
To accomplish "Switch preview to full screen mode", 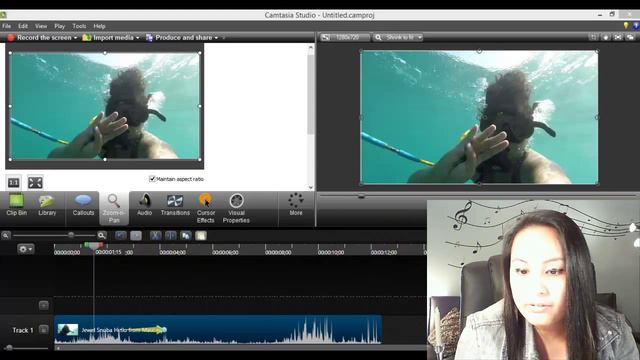I will pyautogui.click(x=618, y=37).
